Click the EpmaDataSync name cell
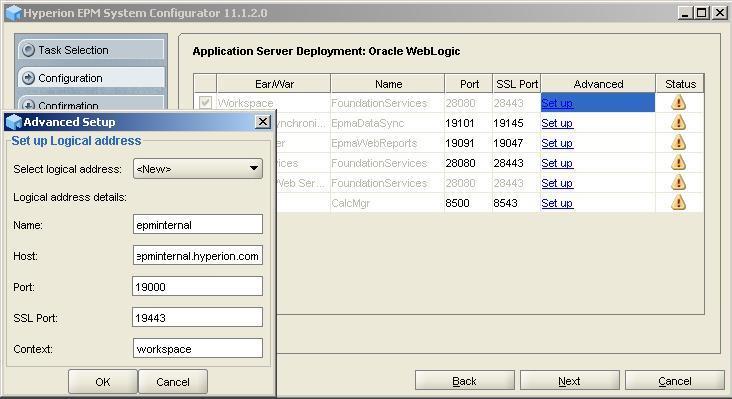The width and height of the screenshot is (732, 399). click(387, 123)
